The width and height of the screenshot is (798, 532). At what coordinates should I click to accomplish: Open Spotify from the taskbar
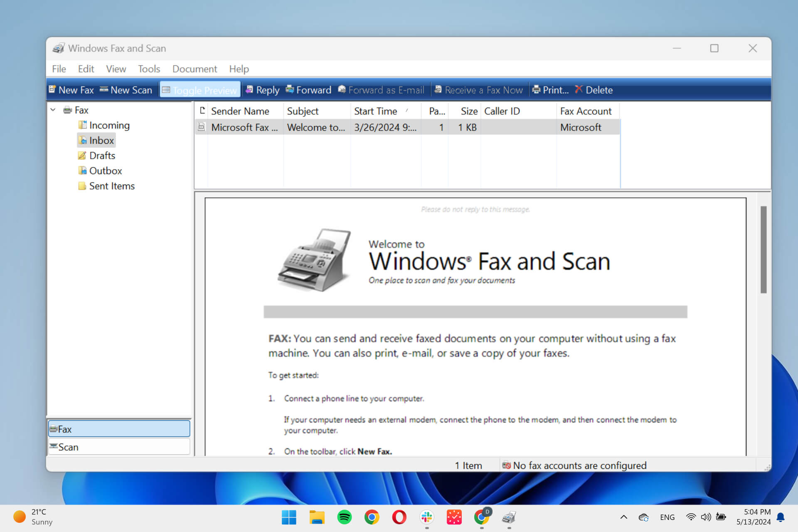[344, 517]
